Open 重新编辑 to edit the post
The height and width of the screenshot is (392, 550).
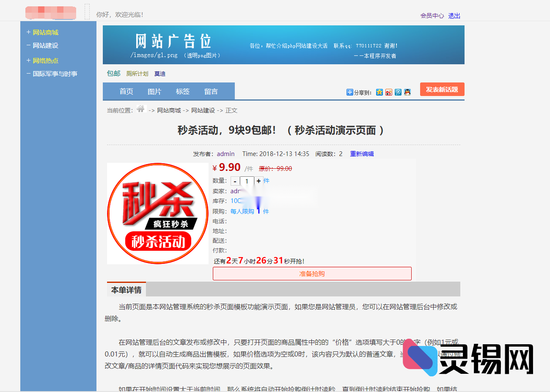[362, 154]
